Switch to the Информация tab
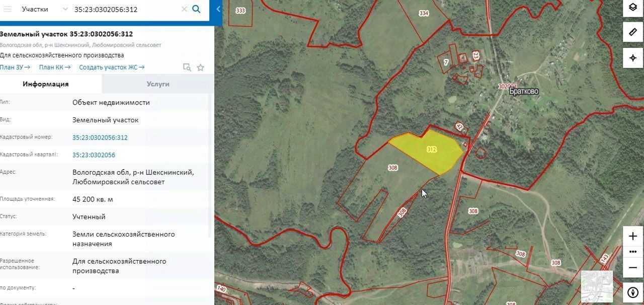Image resolution: width=644 pixels, height=305 pixels. 46,84
